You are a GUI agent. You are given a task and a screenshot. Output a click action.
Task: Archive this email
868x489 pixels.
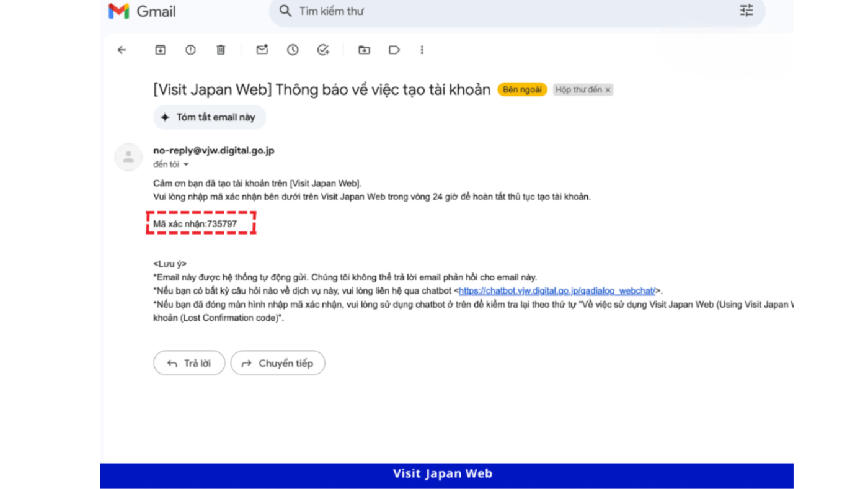(x=161, y=50)
